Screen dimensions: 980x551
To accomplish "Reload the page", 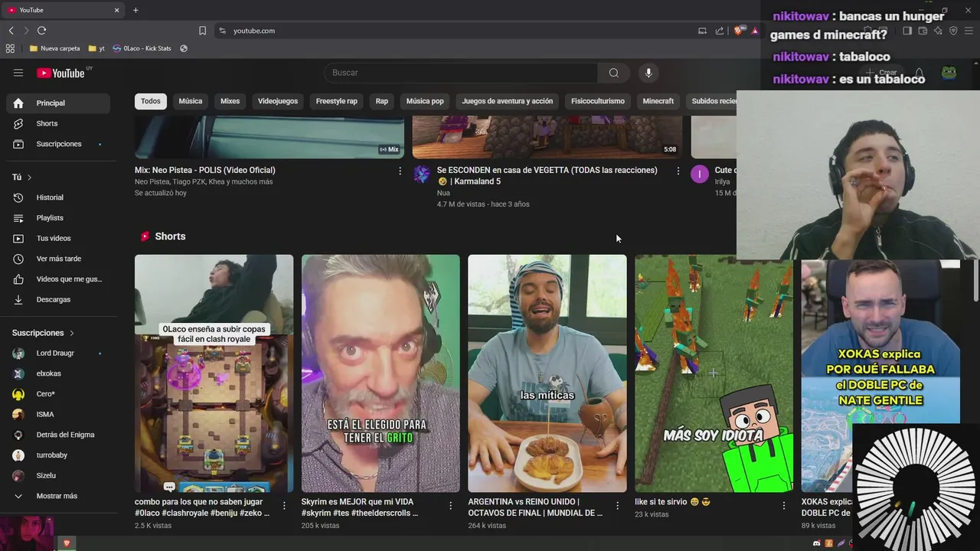I will coord(41,31).
